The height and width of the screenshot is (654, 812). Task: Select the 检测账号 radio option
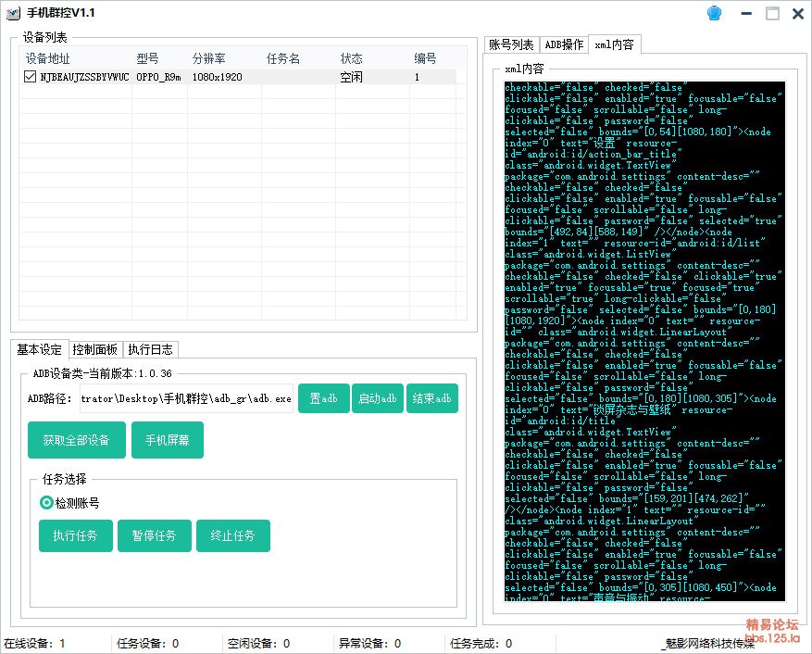[46, 503]
